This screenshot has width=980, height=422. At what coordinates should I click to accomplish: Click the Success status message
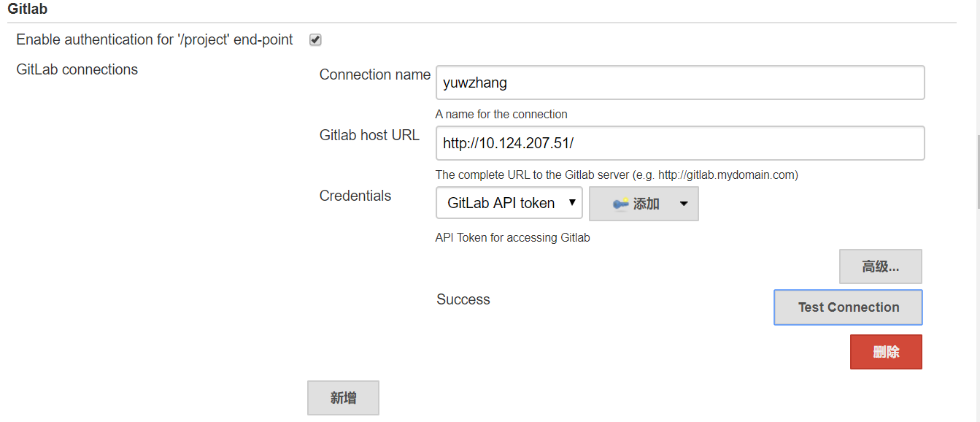[463, 299]
